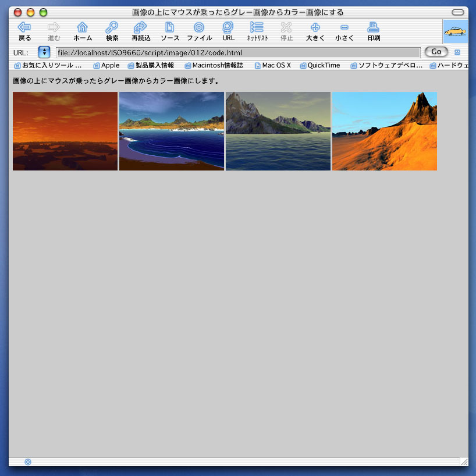Click the blue beach bay image
This screenshot has height=476, width=476.
172,131
